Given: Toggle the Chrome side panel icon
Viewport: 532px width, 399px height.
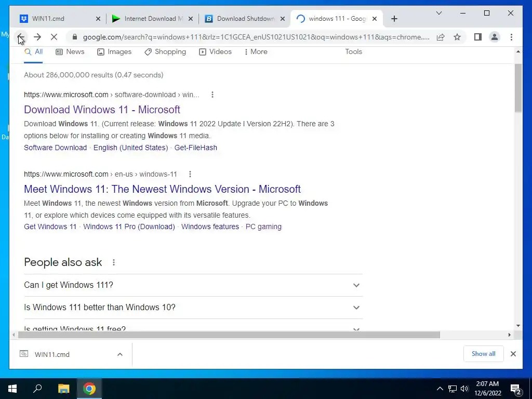Looking at the screenshot, I should (x=478, y=37).
